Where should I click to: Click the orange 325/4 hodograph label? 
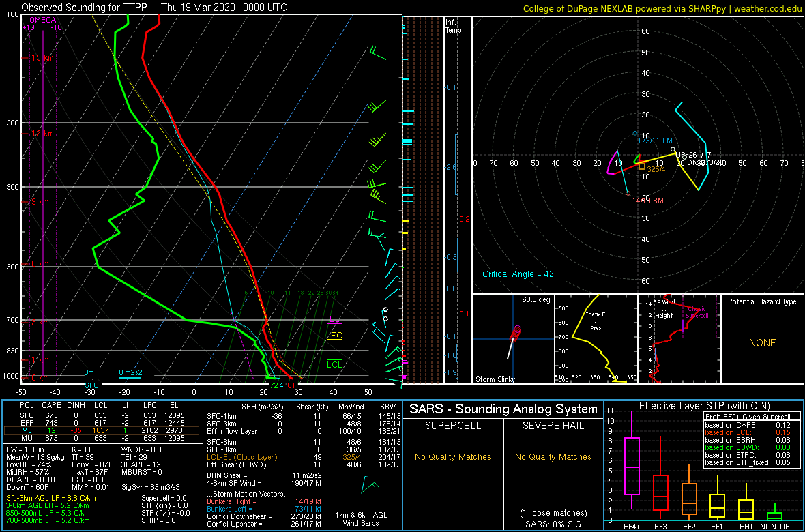click(x=656, y=168)
